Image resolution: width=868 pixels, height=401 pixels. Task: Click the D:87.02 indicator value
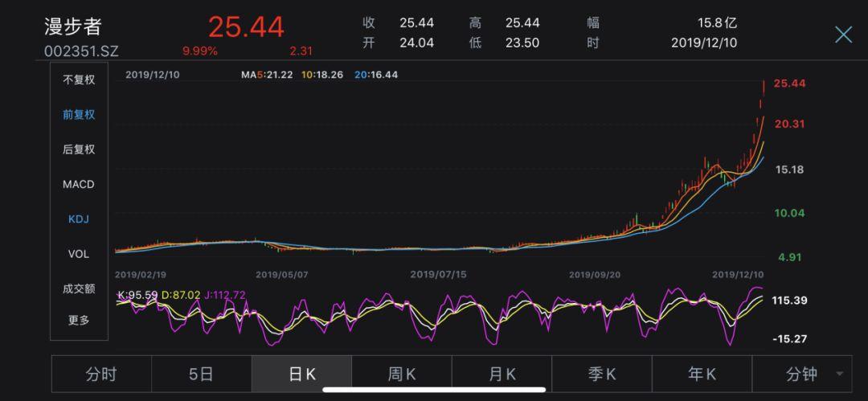[x=181, y=295]
